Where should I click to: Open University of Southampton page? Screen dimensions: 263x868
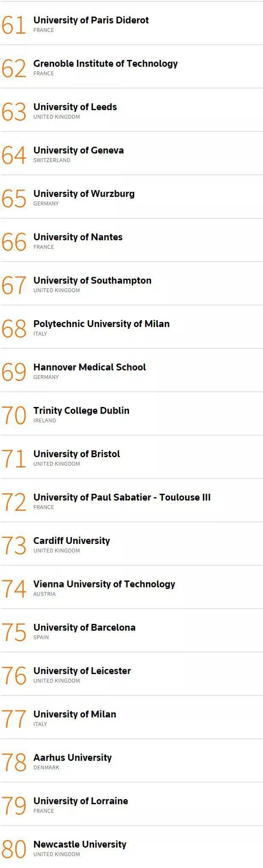[92, 280]
